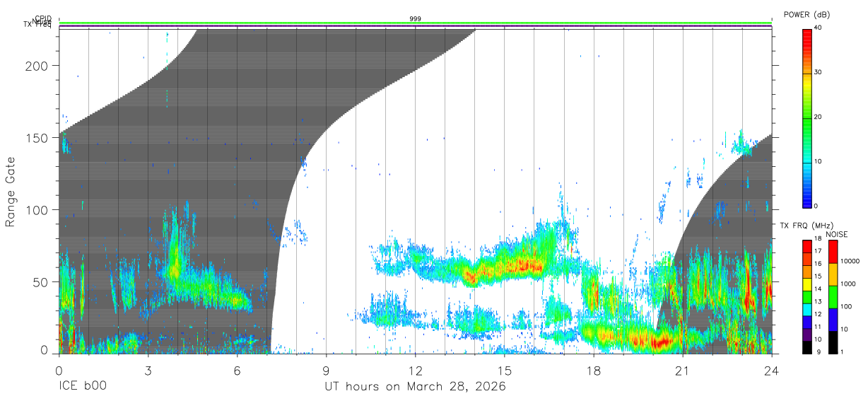This screenshot has height=401, width=868.
Task: Click the 20 dB power scale label
Action: pos(819,117)
